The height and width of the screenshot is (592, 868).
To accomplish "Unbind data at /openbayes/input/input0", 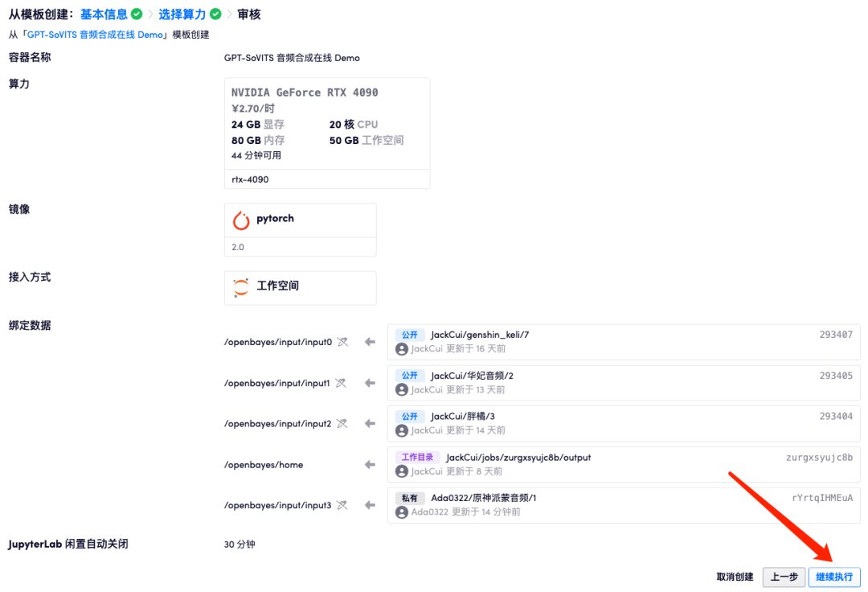I will [342, 342].
